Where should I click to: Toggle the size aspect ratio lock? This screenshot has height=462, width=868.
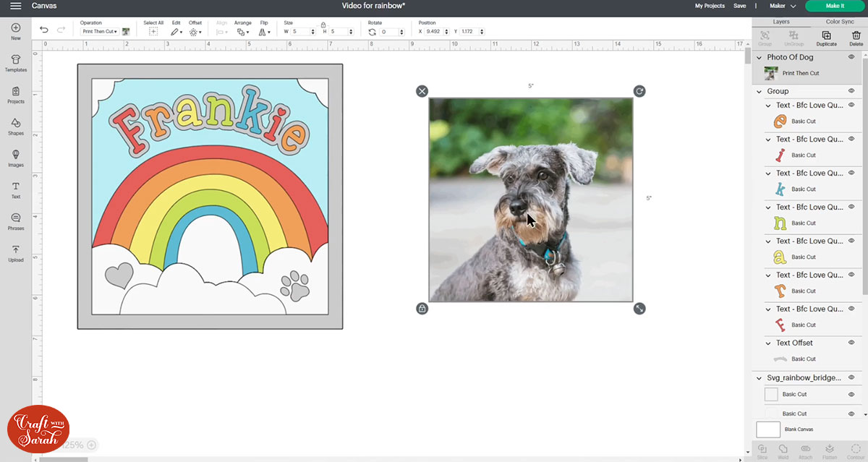click(x=323, y=24)
